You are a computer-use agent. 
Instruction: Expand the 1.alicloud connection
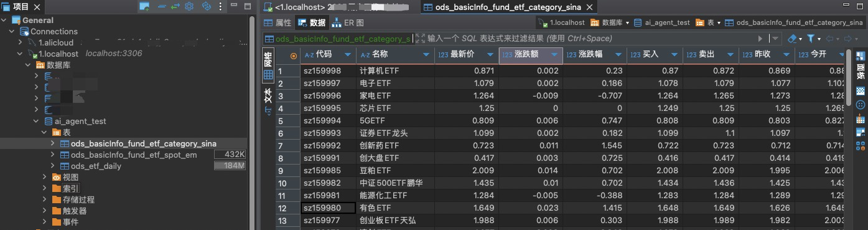click(21, 42)
